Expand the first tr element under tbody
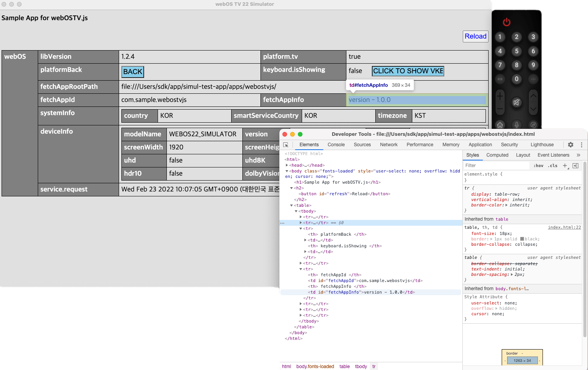The height and width of the screenshot is (370, 588). [x=301, y=217]
